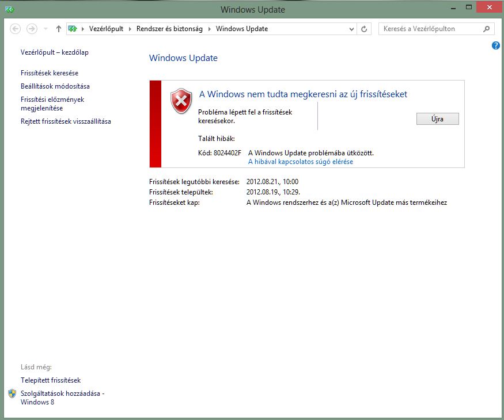Maximize the Windows Update window

click(469, 7)
